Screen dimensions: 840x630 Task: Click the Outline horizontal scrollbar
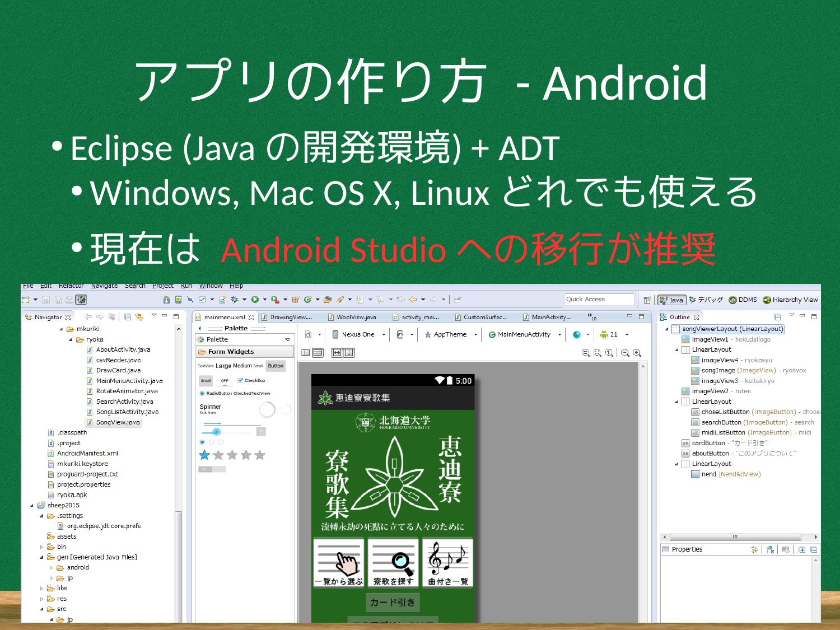735,537
